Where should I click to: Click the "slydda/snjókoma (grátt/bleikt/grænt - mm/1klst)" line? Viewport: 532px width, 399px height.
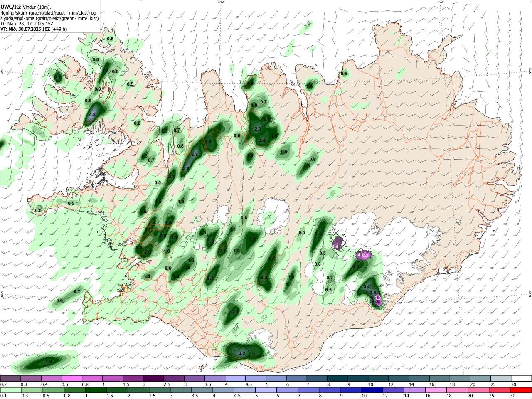(x=49, y=18)
